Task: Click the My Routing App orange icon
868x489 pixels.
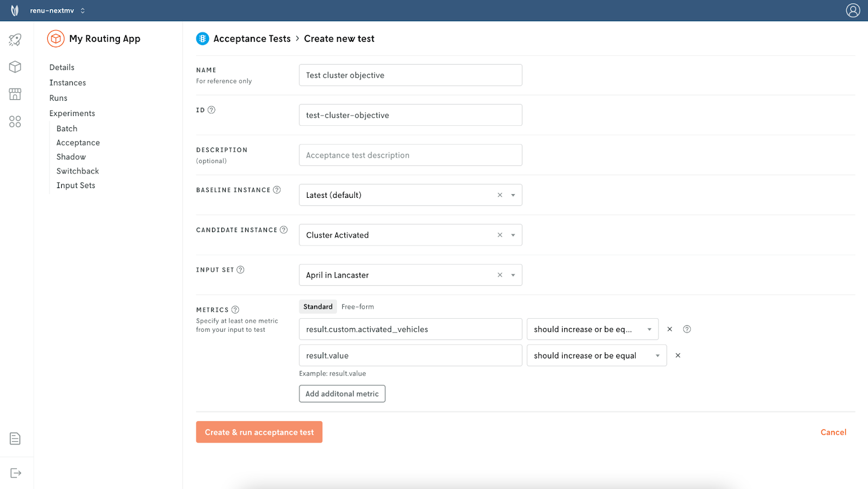Action: tap(56, 38)
